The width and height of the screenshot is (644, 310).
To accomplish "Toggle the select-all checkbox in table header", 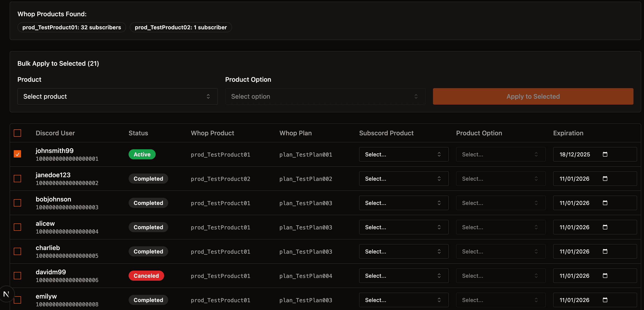I will [17, 133].
